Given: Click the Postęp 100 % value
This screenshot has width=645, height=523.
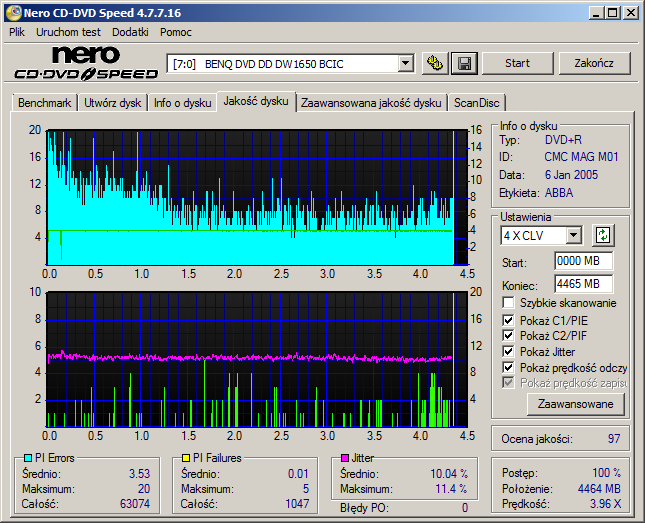Looking at the screenshot, I should click(606, 473).
